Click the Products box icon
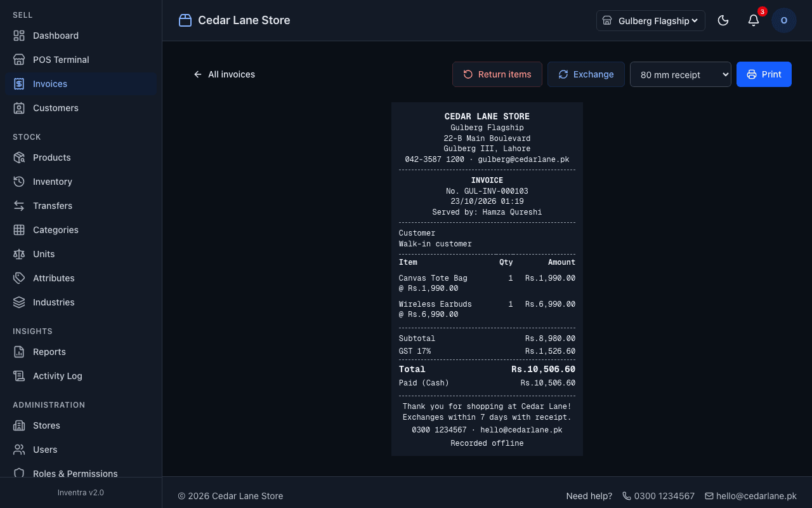 click(x=19, y=157)
